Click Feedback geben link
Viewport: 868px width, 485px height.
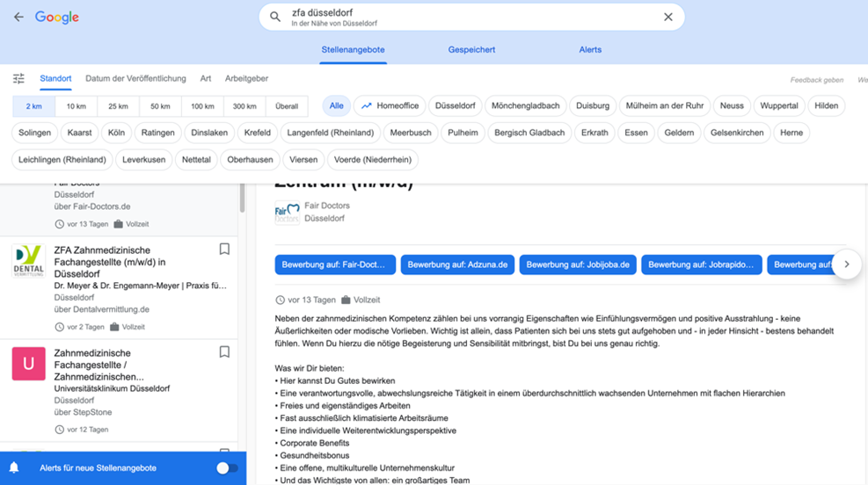click(816, 80)
